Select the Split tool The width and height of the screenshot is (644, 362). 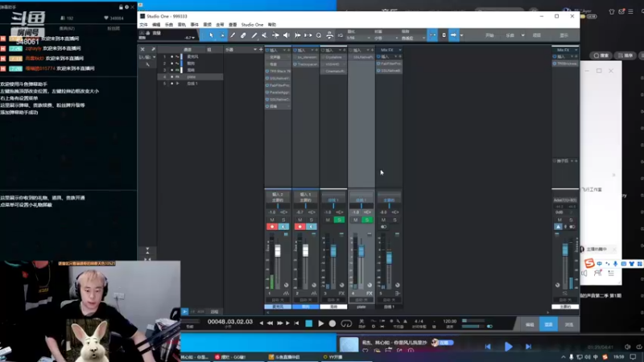[233, 35]
